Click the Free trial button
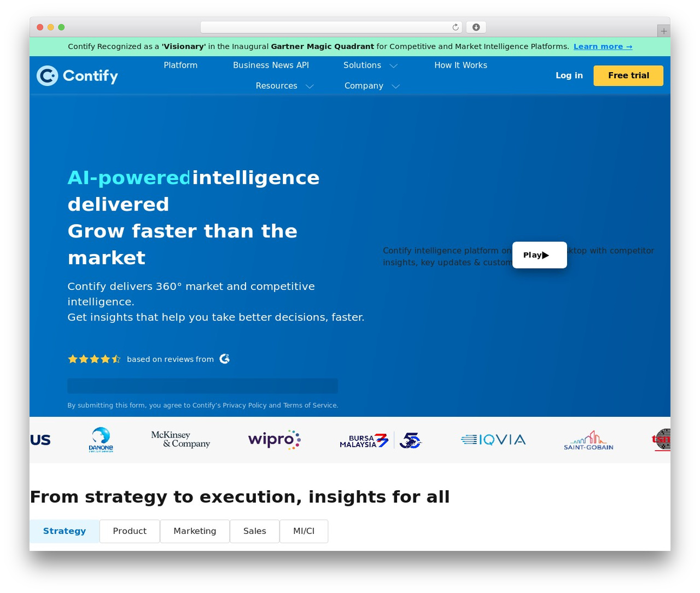Viewport: 700px width, 593px height. point(628,75)
